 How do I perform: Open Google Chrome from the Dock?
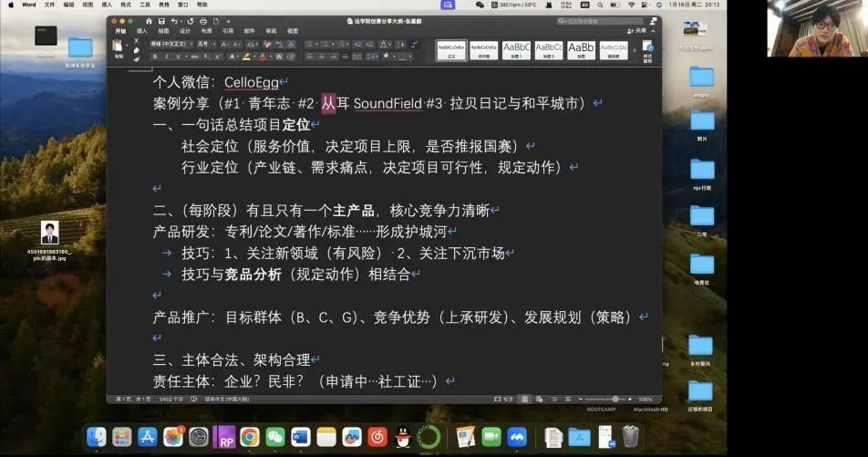tap(249, 437)
